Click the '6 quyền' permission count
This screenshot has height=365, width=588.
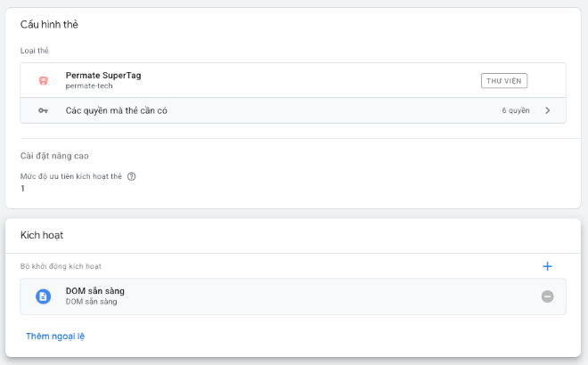(516, 110)
